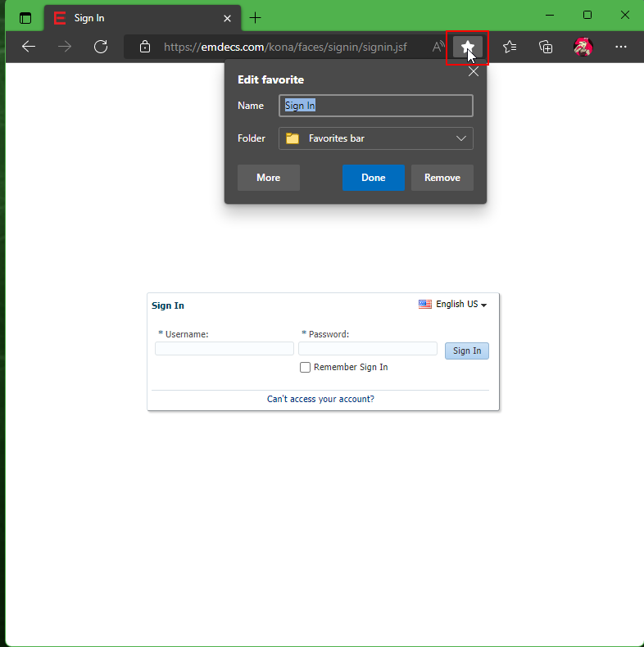
Task: View site information lock icon
Action: 145,47
